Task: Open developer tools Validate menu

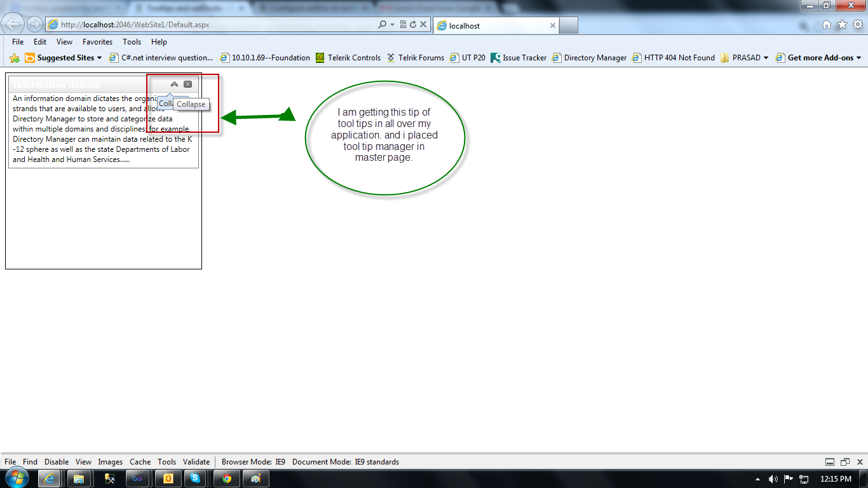Action: pos(196,462)
